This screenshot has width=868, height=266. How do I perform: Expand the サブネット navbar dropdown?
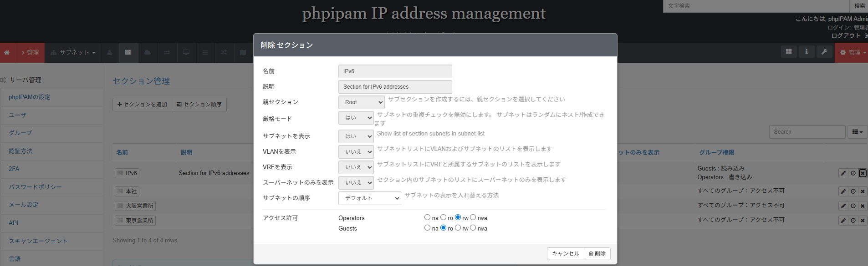[73, 53]
